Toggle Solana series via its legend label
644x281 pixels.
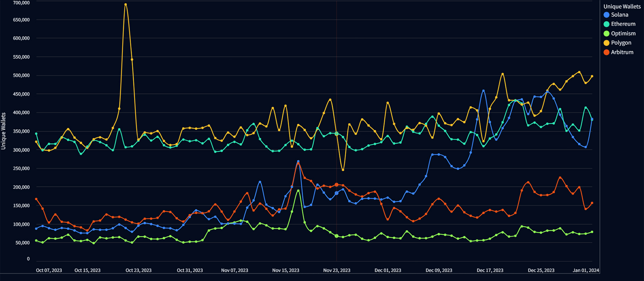pos(619,15)
